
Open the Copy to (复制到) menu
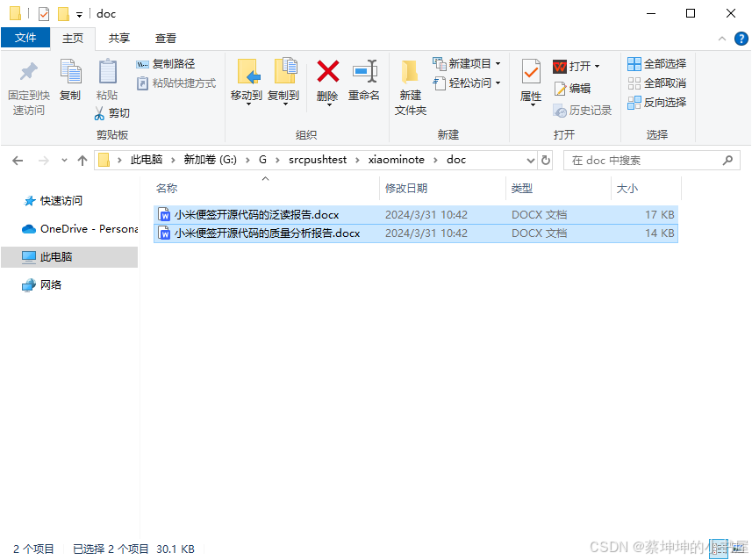(x=284, y=81)
